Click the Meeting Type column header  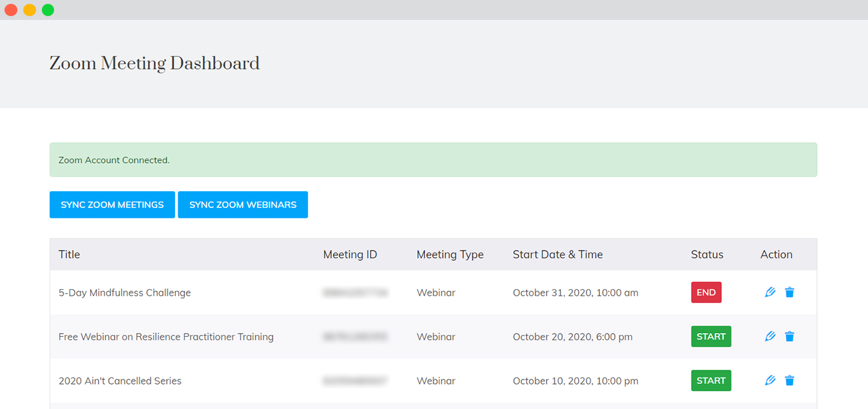pos(450,254)
